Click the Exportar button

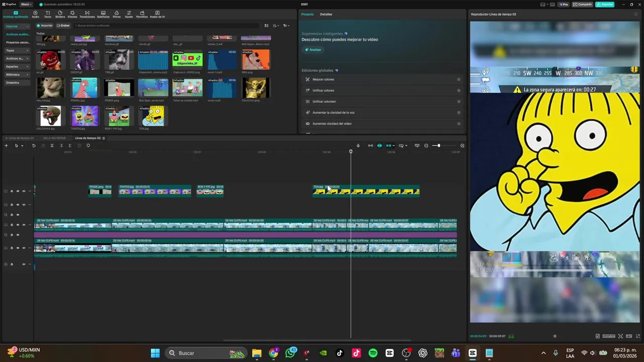[605, 5]
